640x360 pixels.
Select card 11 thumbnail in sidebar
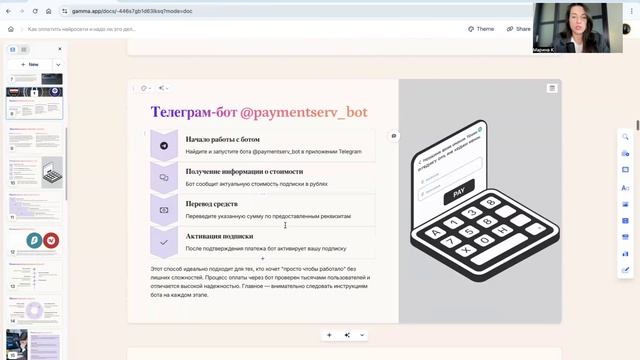[35, 207]
